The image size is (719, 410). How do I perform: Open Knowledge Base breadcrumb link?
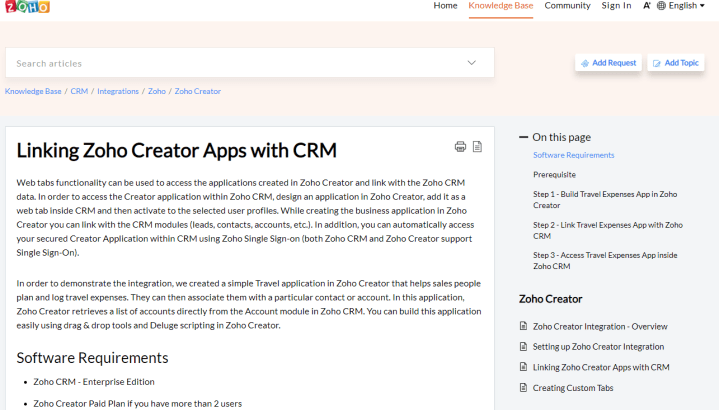coord(33,91)
